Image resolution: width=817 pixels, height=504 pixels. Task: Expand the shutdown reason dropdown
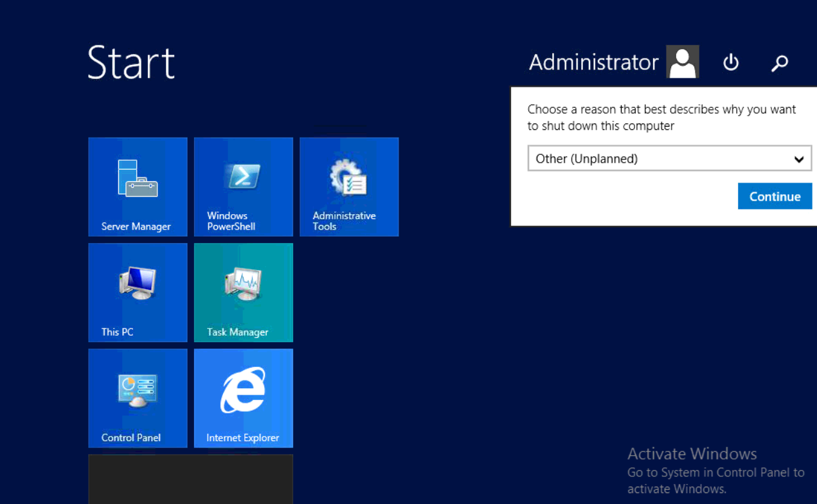coord(669,159)
